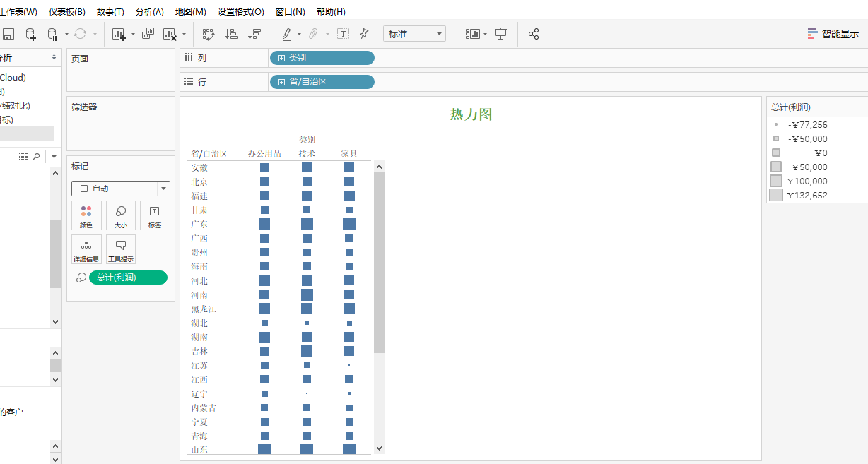
Task: Click the ¥132,652 legend size swatch
Action: pos(776,195)
